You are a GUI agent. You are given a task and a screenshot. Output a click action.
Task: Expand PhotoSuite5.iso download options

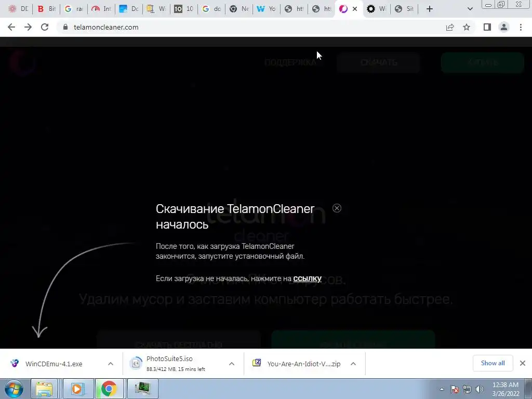tap(232, 364)
